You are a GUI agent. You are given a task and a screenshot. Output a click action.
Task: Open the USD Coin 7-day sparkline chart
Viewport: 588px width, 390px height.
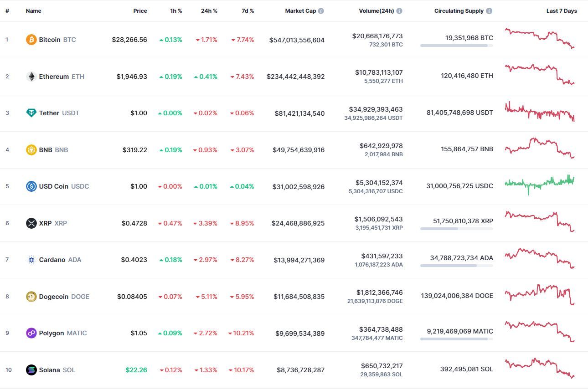click(539, 183)
